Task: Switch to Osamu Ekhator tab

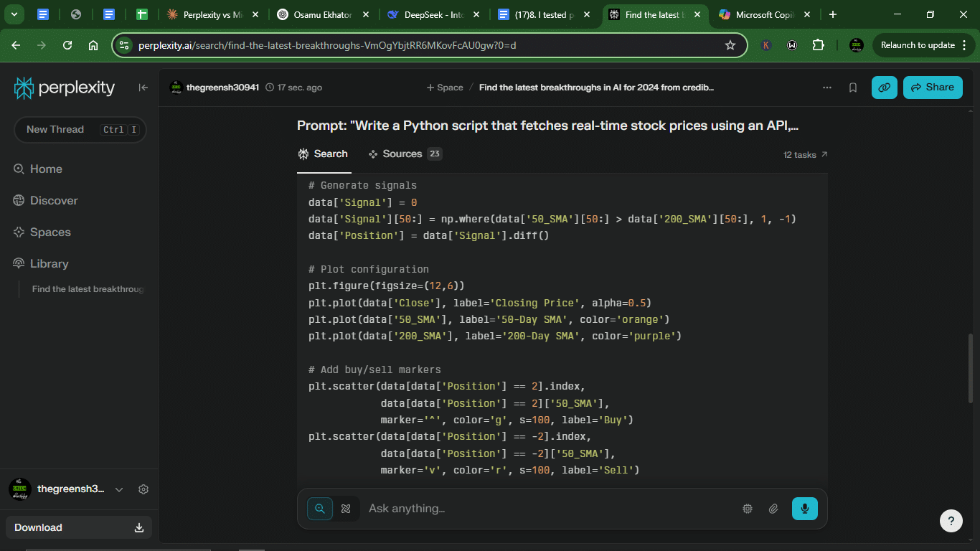Action: [324, 14]
